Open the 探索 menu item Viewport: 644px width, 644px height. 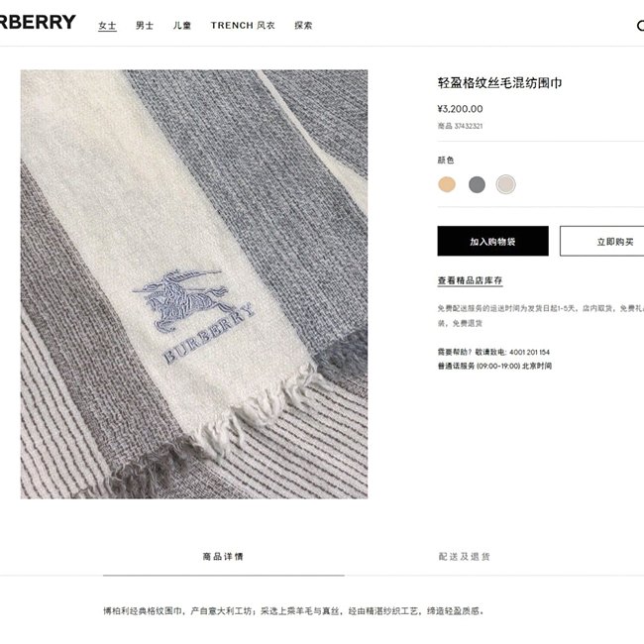pyautogui.click(x=303, y=26)
